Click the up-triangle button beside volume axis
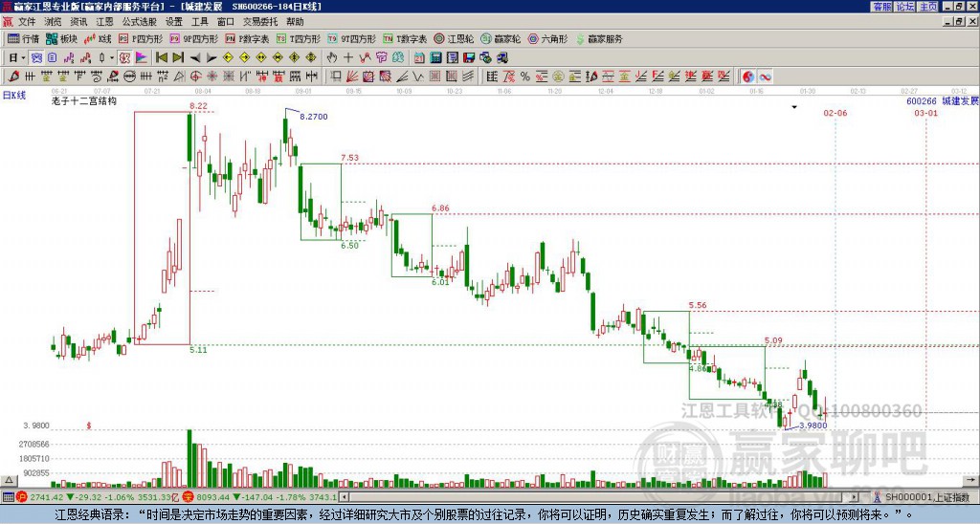Screen dimensions: 980x524 tap(9, 480)
